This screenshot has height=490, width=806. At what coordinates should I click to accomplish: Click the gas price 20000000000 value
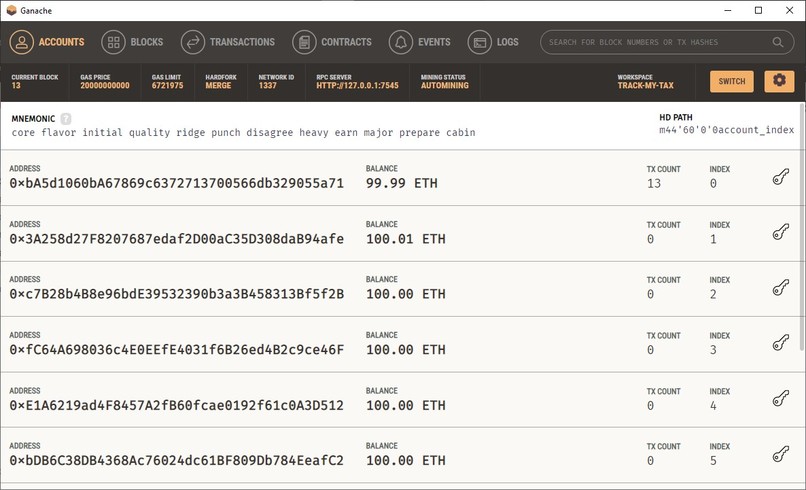click(x=105, y=86)
